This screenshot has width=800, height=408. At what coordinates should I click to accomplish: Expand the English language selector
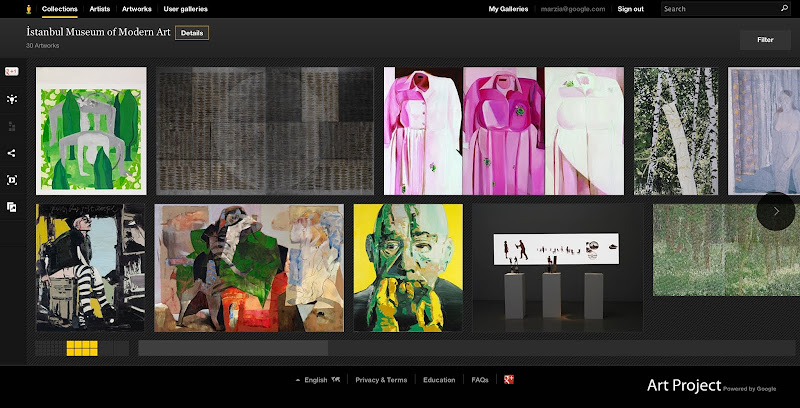point(317,380)
